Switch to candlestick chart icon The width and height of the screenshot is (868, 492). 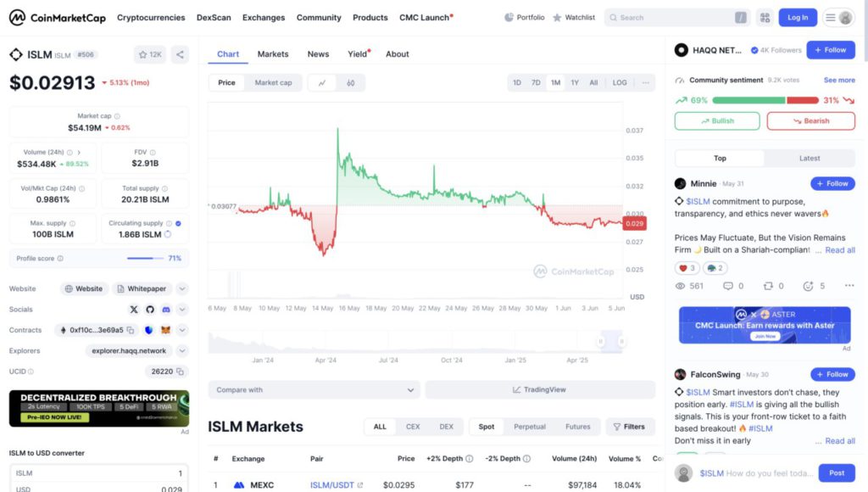(x=350, y=82)
